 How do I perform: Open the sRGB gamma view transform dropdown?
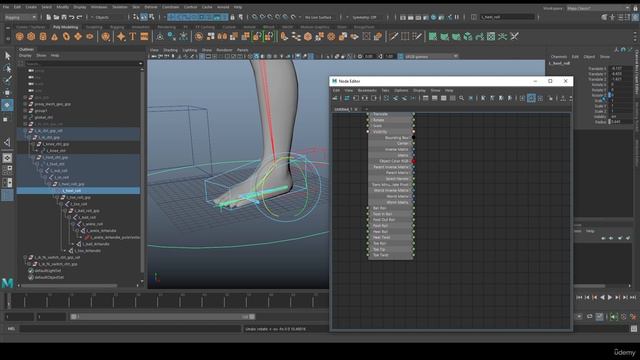coord(431,56)
